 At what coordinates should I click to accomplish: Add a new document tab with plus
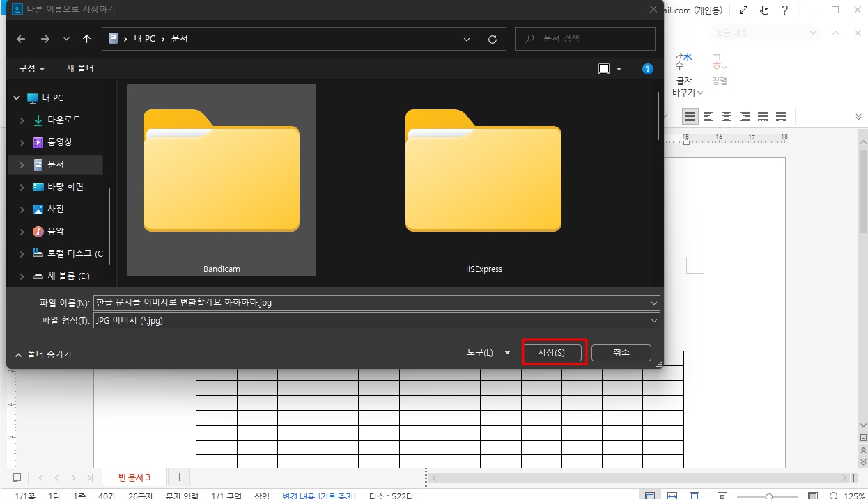click(179, 477)
